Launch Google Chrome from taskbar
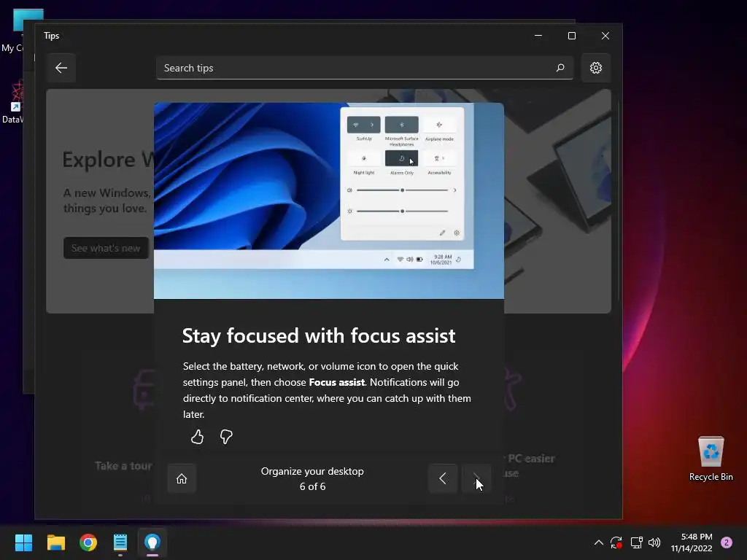 pos(88,542)
